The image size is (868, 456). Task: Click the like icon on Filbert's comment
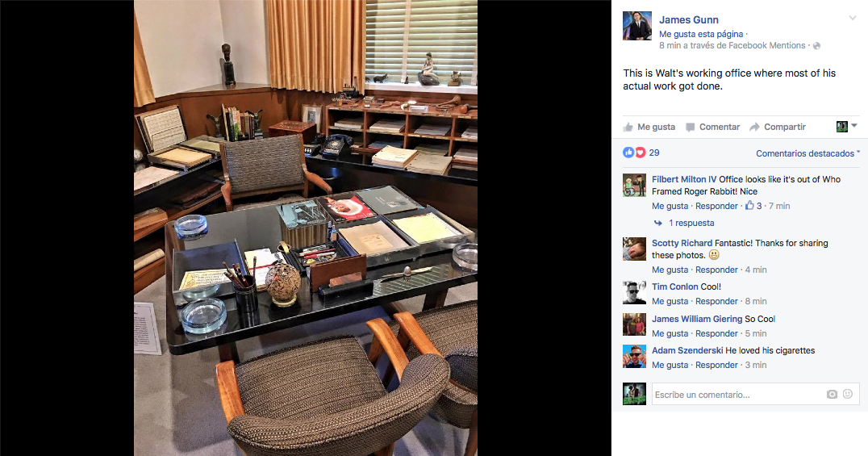point(749,206)
